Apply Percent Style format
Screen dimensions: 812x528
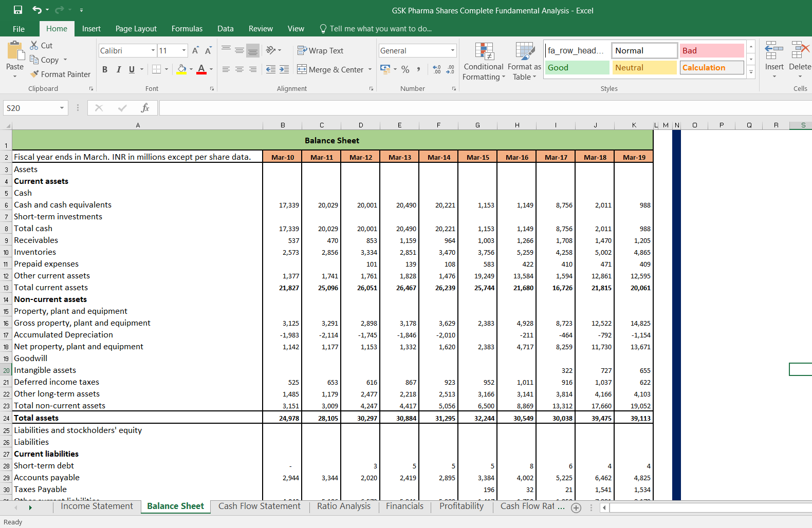405,69
